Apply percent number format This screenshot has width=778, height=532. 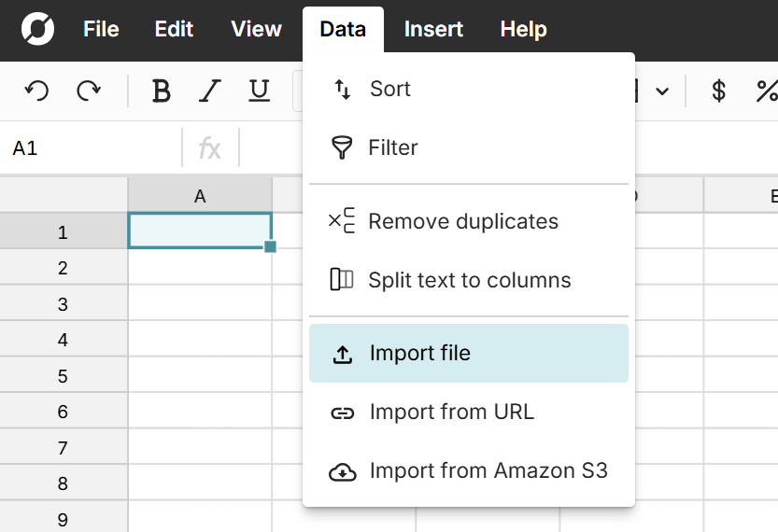click(x=767, y=91)
